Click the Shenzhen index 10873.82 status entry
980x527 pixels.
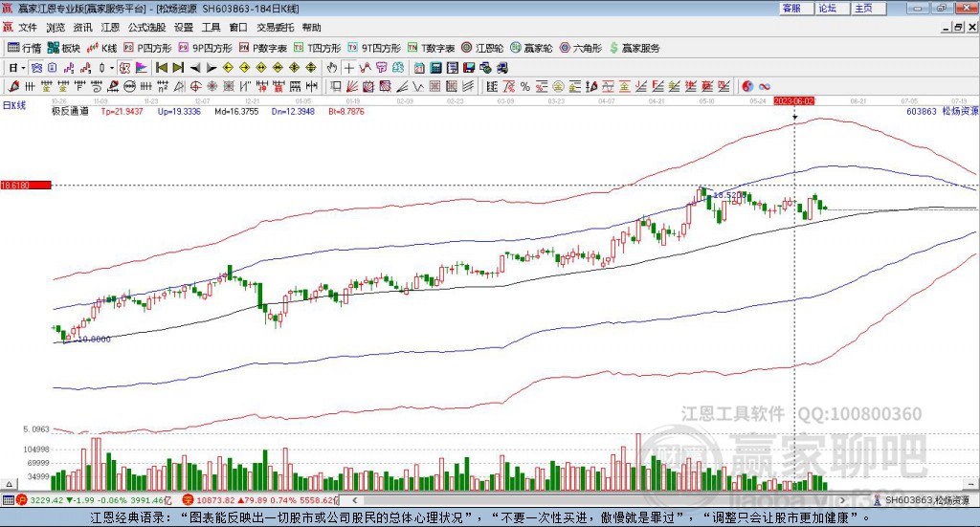[x=259, y=500]
